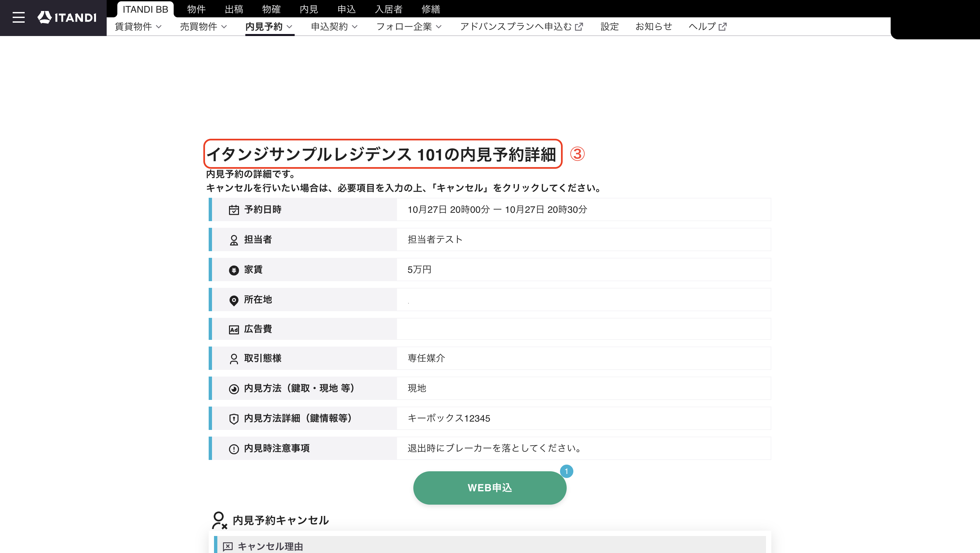Screen dimensions: 980x553
Task: Click calendar icon beside 予約日時
Action: (234, 210)
